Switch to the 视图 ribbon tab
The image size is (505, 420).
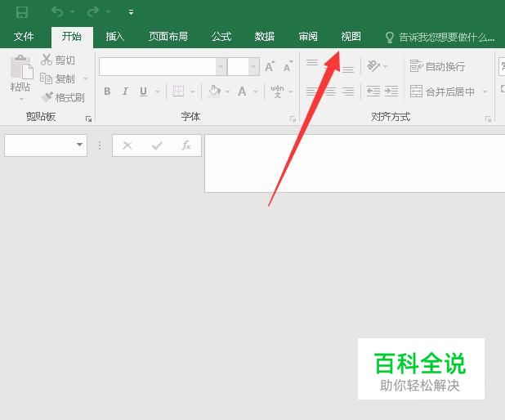[351, 37]
